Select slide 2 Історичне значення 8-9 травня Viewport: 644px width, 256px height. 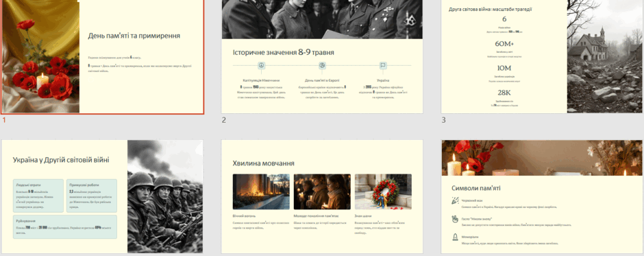point(322,56)
